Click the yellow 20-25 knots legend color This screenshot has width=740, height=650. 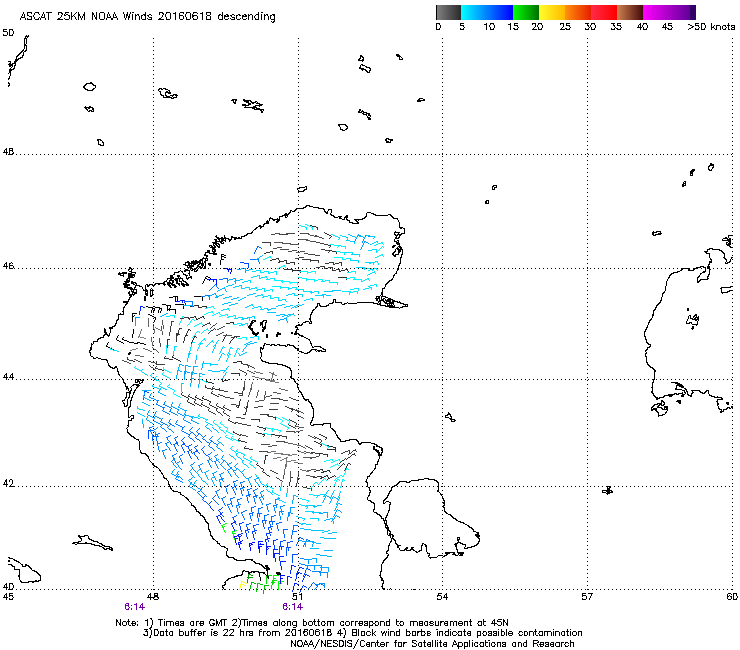pyautogui.click(x=552, y=12)
